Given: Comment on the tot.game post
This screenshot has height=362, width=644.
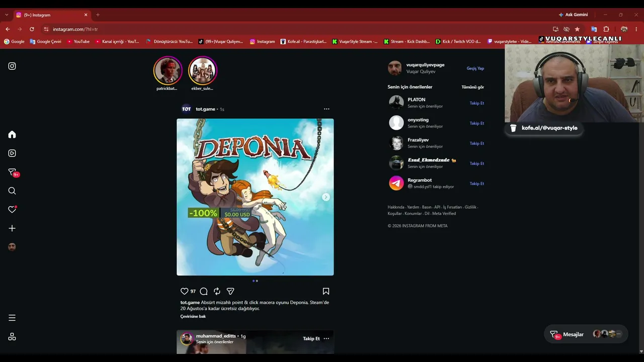Looking at the screenshot, I should click(x=204, y=291).
